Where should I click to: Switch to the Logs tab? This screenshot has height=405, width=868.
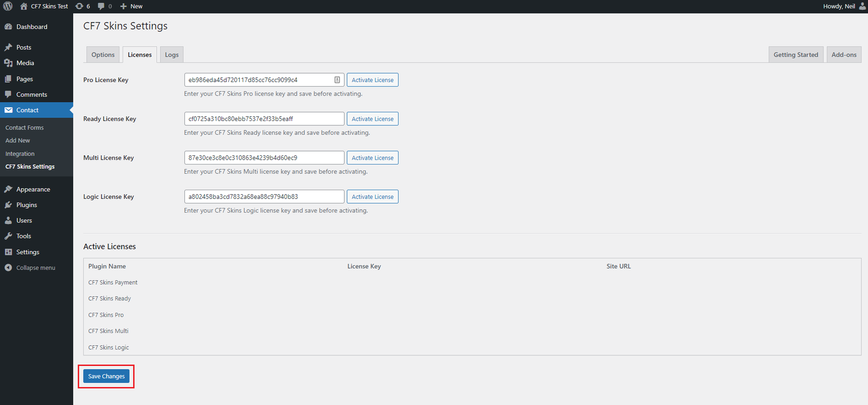[x=171, y=55]
